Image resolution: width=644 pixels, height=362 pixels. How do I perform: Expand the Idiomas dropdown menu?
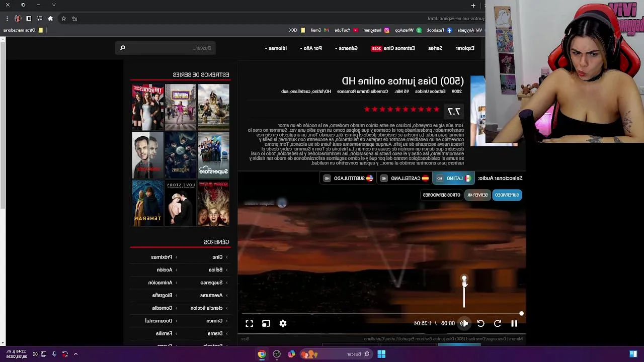(x=276, y=48)
